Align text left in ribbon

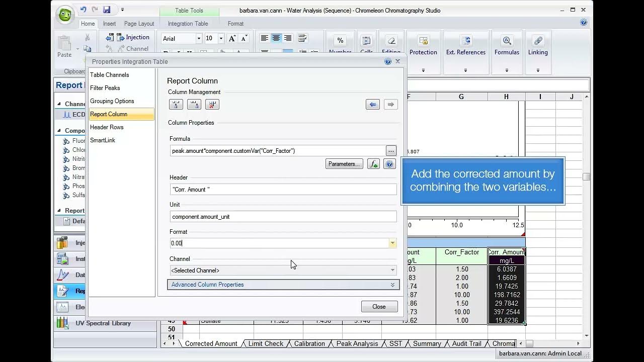(264, 38)
